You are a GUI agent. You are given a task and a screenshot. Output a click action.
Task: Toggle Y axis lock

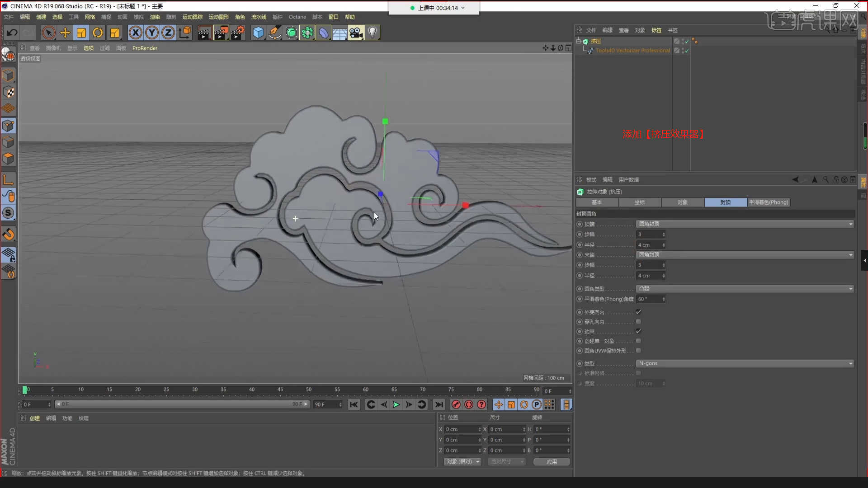[x=152, y=33]
